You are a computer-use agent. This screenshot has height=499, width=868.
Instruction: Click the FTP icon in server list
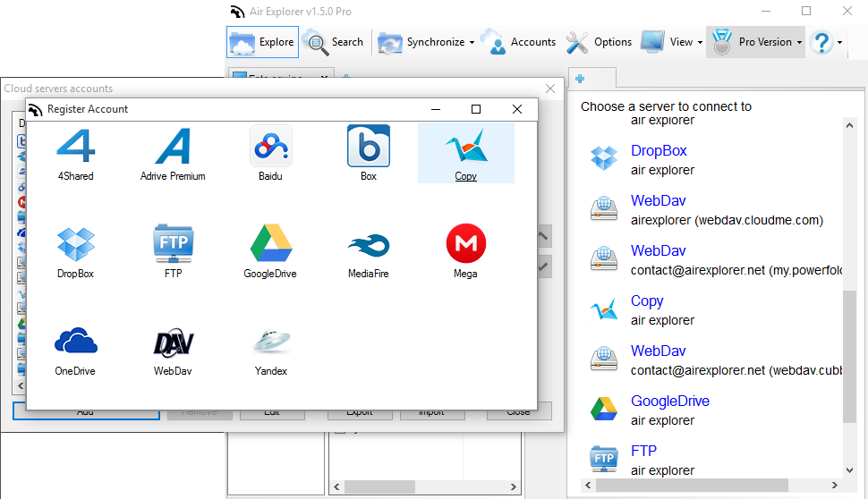click(x=603, y=459)
